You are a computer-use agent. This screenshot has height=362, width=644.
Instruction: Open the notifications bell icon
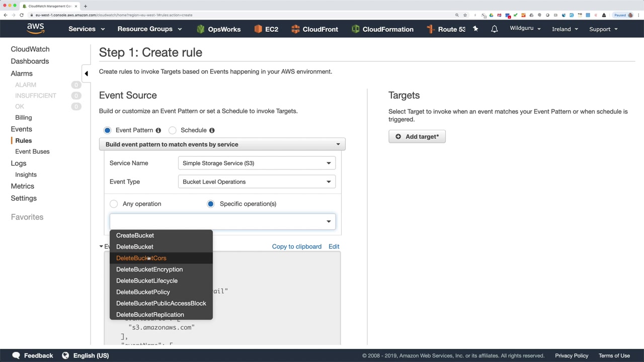coord(494,29)
